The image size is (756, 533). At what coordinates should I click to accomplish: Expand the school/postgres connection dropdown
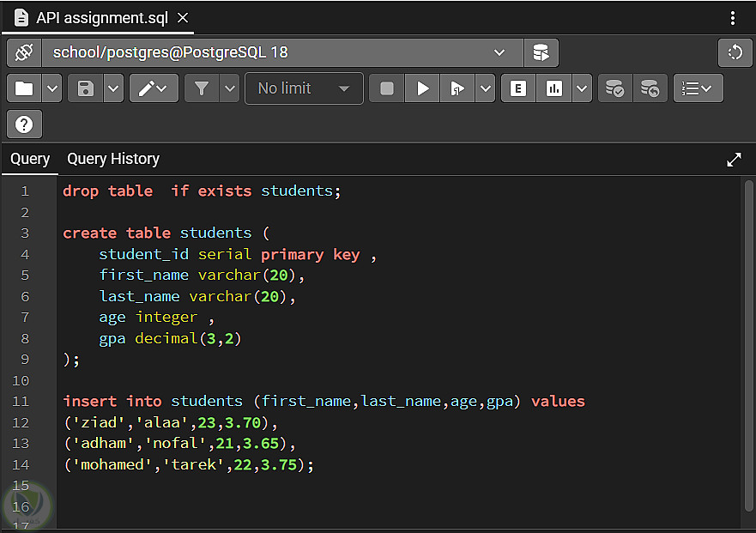click(x=499, y=53)
